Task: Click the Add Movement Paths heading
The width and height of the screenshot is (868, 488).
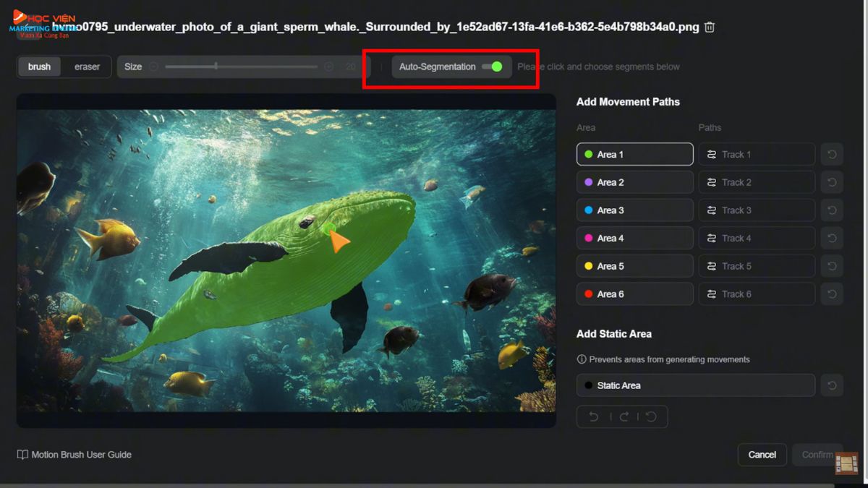Action: [x=628, y=102]
